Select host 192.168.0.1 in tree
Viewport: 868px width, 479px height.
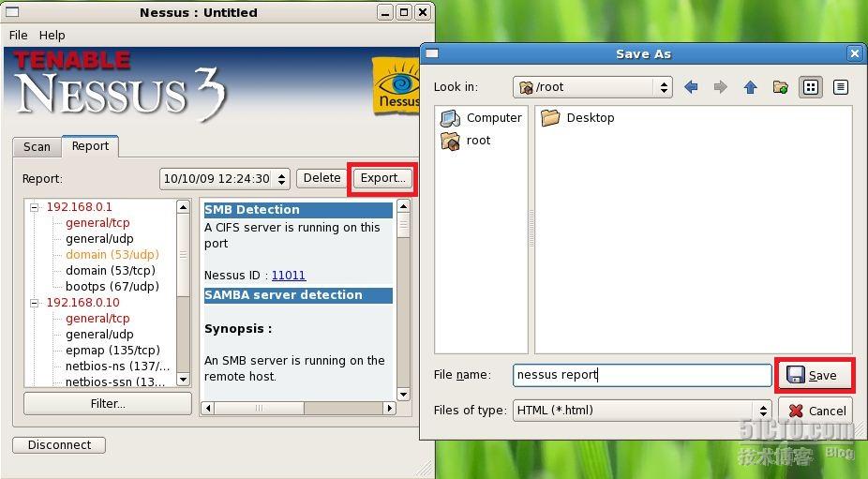(x=79, y=206)
